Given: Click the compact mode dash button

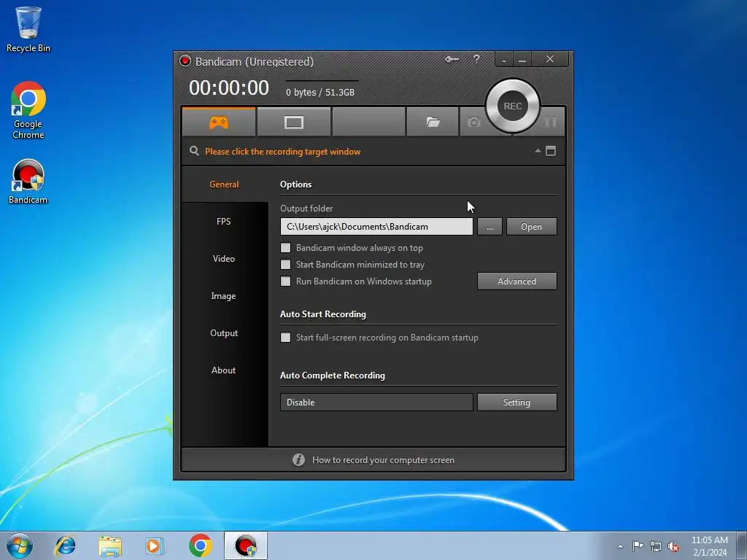Looking at the screenshot, I should point(504,60).
